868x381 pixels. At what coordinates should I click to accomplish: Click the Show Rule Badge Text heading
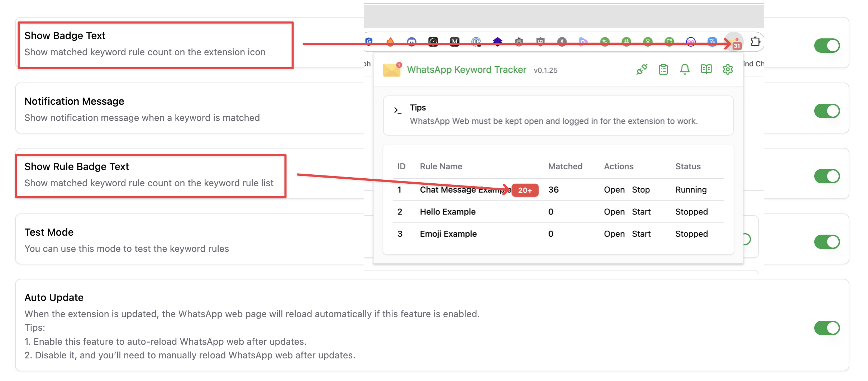click(x=77, y=166)
